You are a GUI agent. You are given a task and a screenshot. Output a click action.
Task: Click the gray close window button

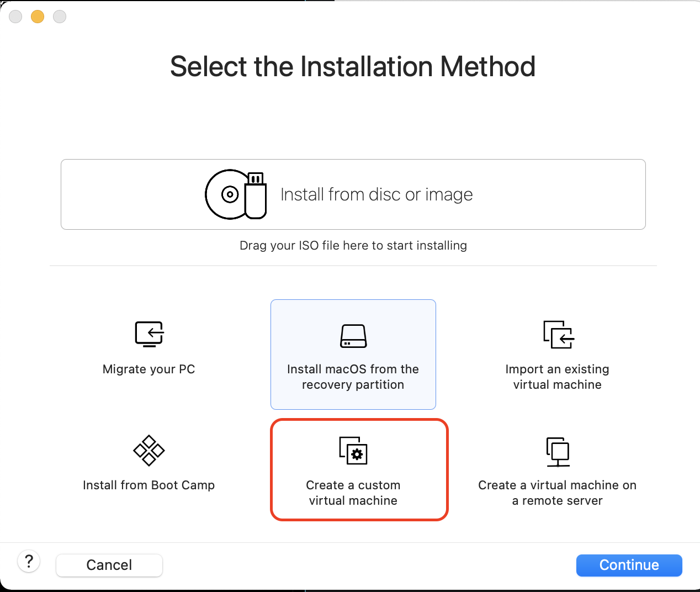(x=15, y=17)
